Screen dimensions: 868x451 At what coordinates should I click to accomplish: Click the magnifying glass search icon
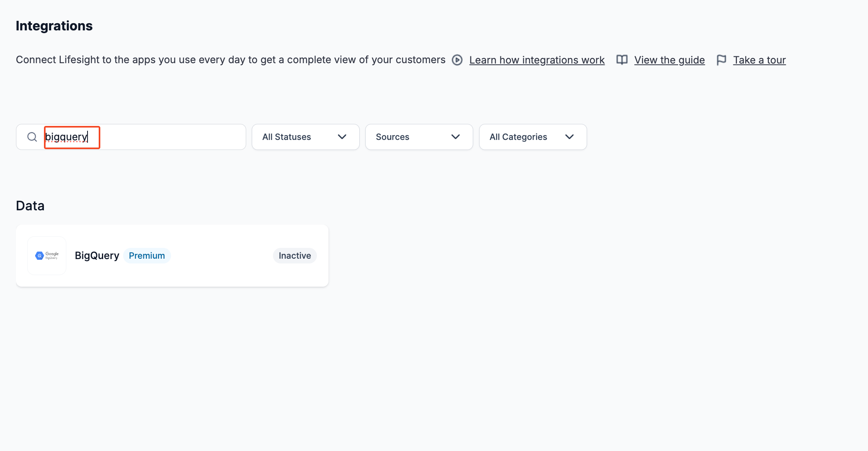32,137
